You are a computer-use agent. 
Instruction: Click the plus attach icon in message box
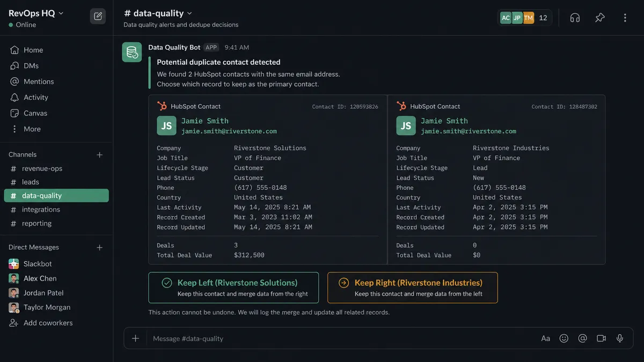[135, 338]
